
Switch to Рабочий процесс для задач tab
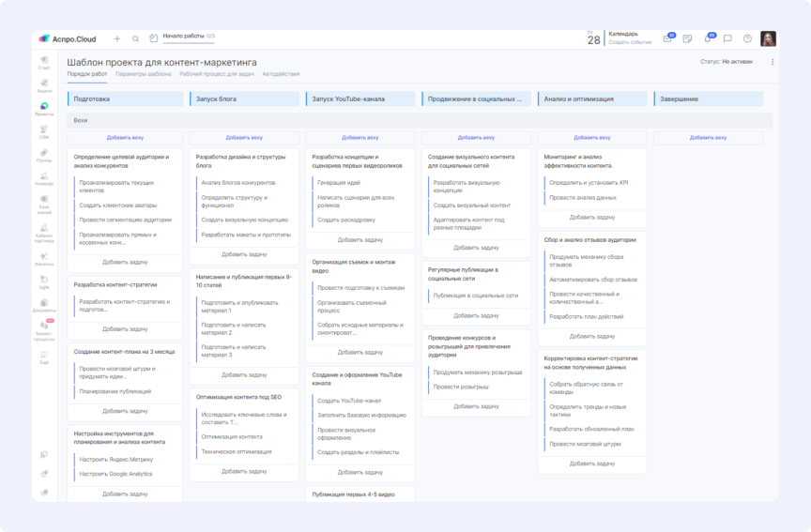(217, 74)
